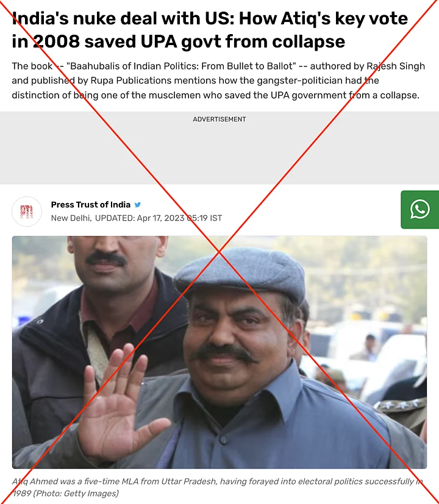
Task: Open the Press Trust of India author link
Action: pos(91,205)
